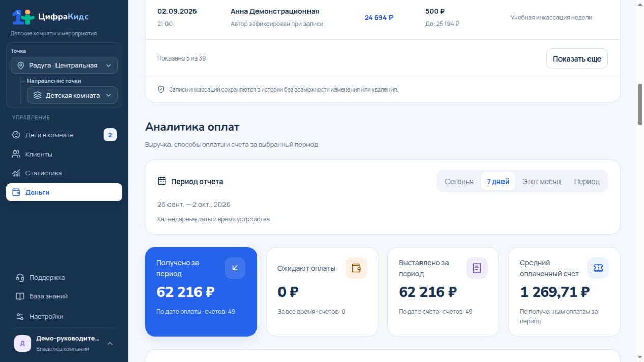Go to Клиенты section
644x362 pixels.
(64, 154)
